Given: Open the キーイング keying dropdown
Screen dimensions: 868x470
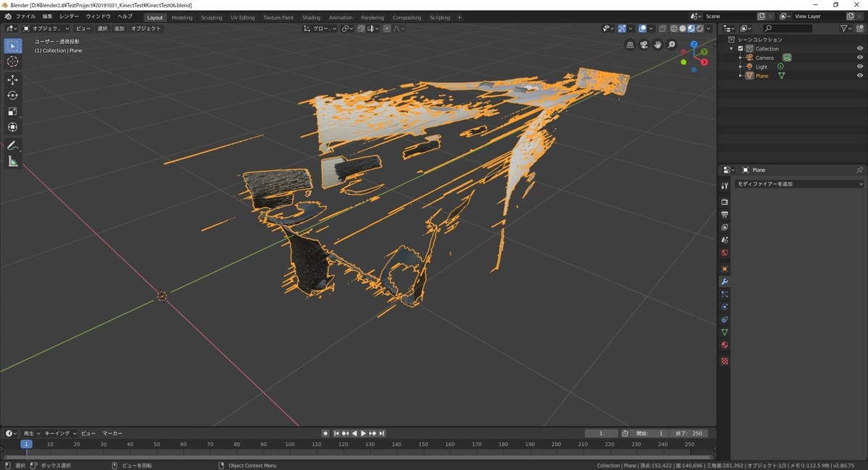Looking at the screenshot, I should [59, 433].
